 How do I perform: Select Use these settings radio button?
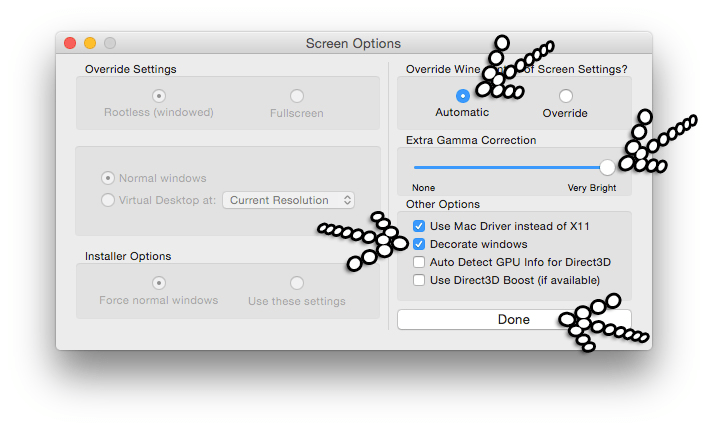point(297,283)
